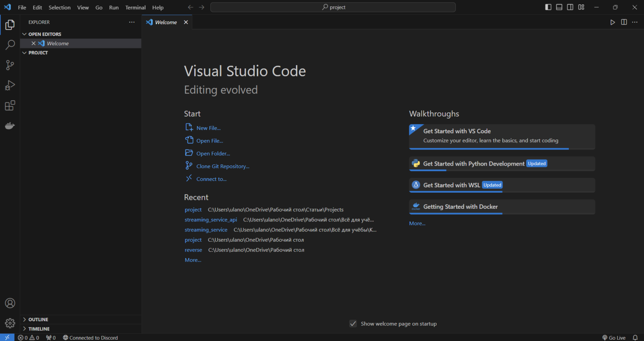Open the Search view icon
This screenshot has height=341, width=644.
pos(10,45)
